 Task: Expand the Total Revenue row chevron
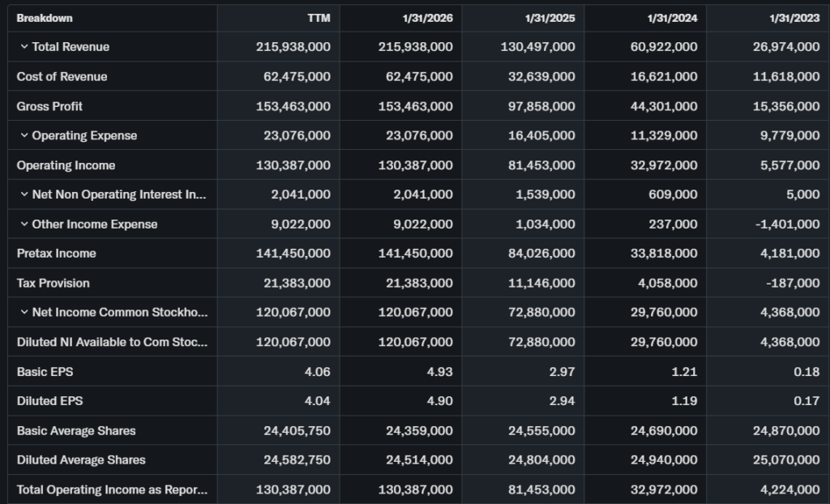pos(24,47)
